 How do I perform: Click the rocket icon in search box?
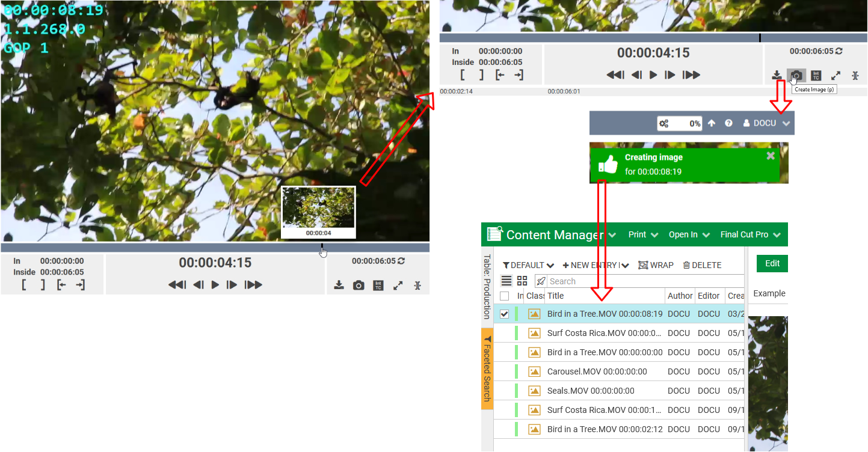coord(541,281)
